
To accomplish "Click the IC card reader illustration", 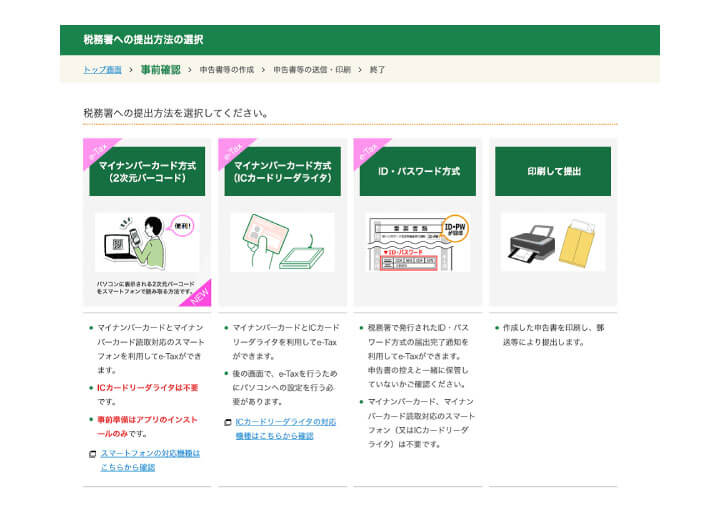I will (x=282, y=242).
